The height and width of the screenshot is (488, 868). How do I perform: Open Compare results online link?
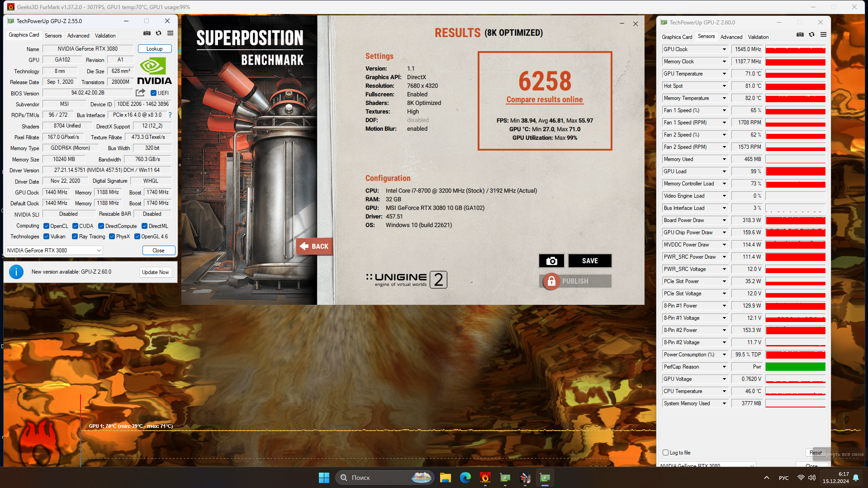point(545,99)
